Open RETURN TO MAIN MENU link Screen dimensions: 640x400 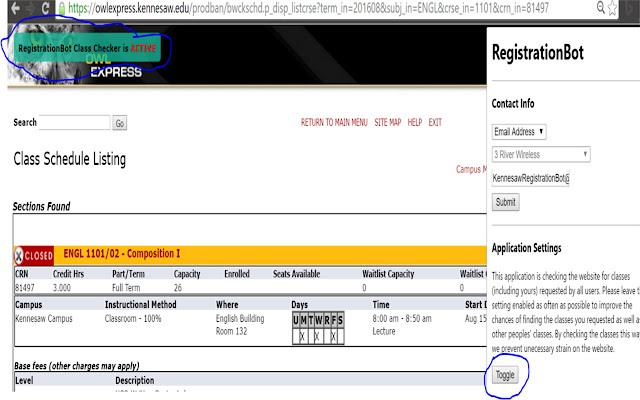click(x=334, y=122)
